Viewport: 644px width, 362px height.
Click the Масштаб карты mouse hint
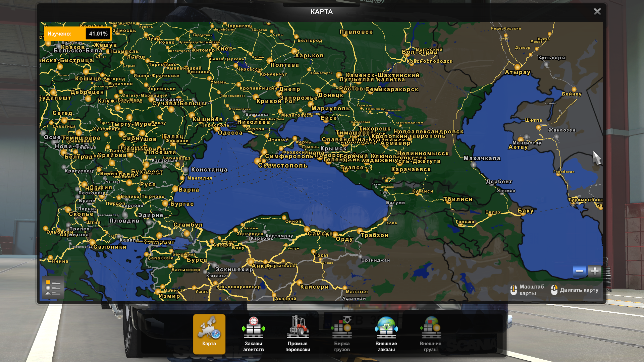coord(527,290)
